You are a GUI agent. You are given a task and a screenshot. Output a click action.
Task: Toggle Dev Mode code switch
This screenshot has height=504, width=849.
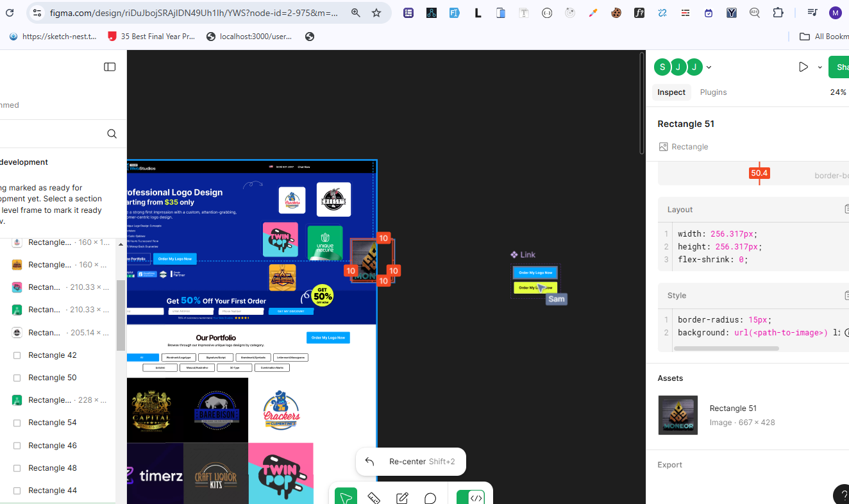point(470,498)
